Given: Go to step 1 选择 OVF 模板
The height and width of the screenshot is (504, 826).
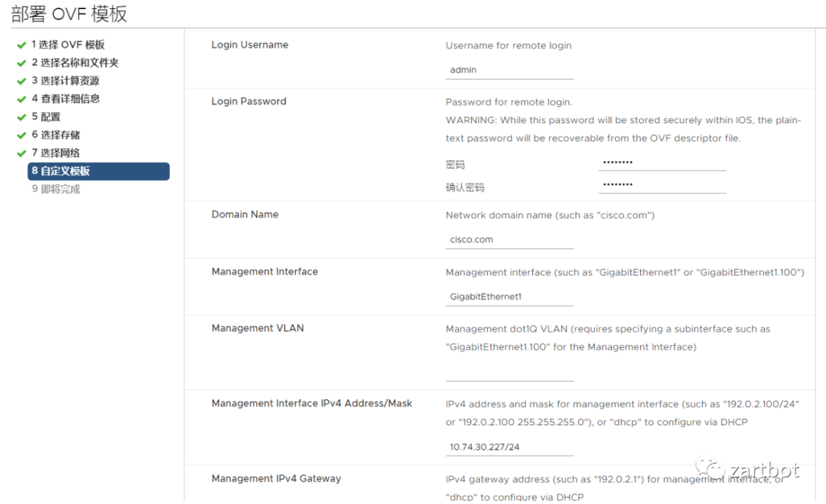Looking at the screenshot, I should [x=68, y=45].
